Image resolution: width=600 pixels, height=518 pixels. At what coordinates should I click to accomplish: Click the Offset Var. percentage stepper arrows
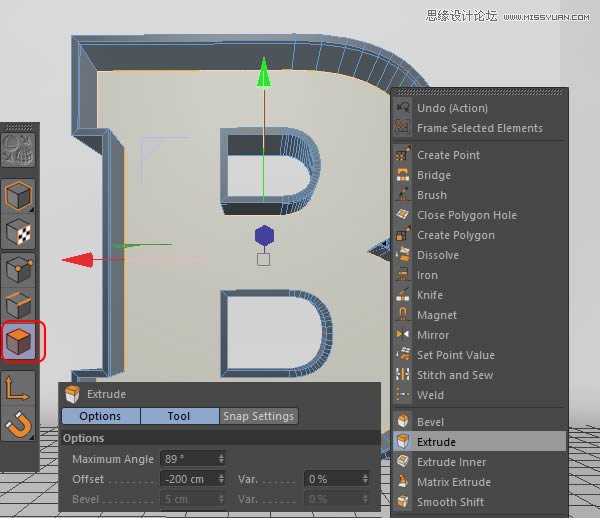click(x=364, y=479)
